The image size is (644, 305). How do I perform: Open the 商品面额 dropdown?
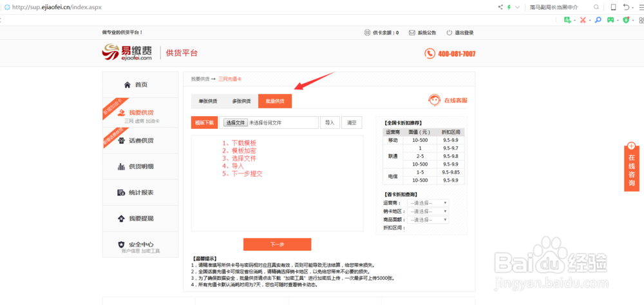[428, 220]
